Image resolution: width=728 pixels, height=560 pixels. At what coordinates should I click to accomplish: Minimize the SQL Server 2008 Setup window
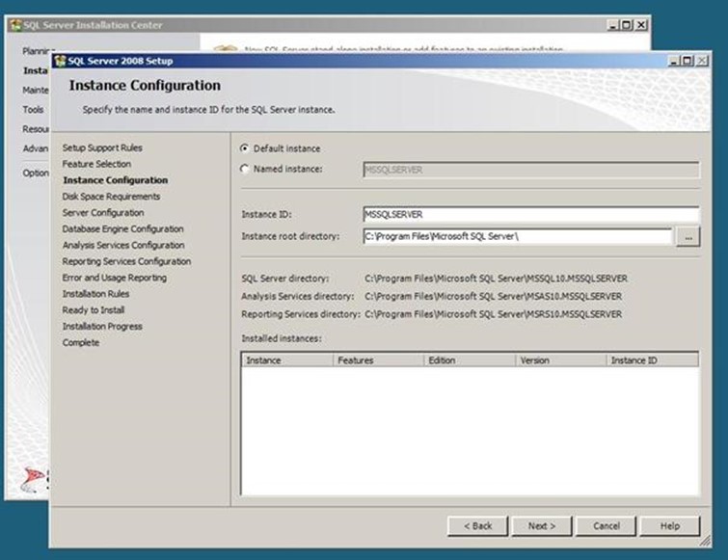coord(673,61)
